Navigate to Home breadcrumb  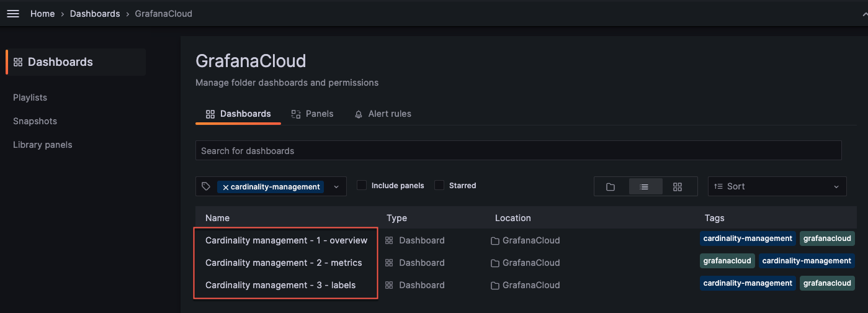(x=42, y=14)
